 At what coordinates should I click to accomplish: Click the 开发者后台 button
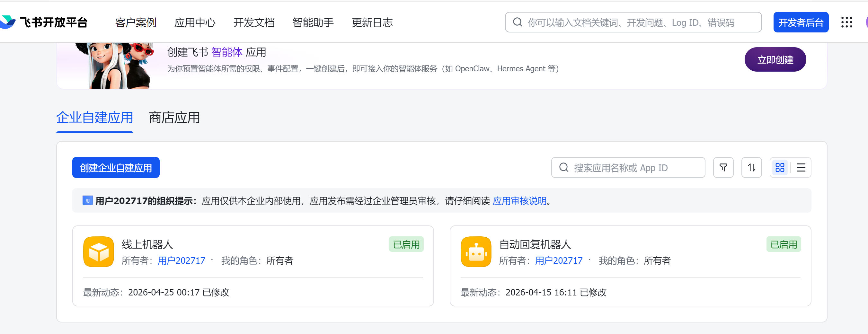coord(801,22)
